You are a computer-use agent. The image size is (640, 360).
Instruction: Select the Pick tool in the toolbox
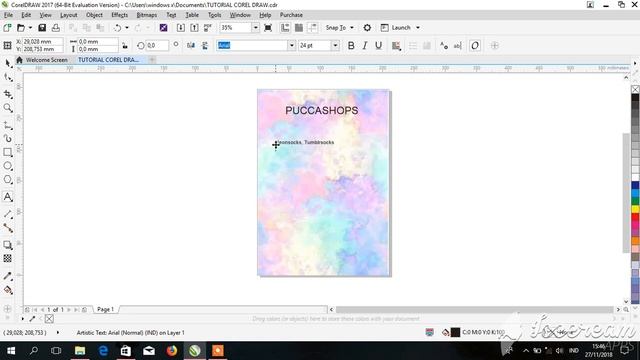click(8, 63)
